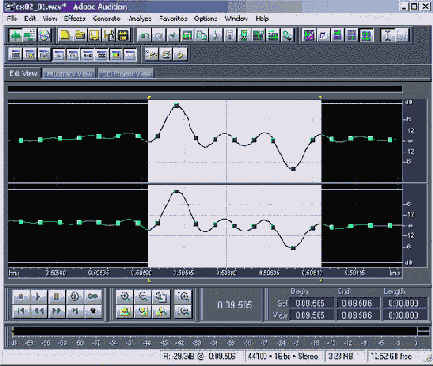Click the Undo arrow toolbar icon

coord(144,35)
